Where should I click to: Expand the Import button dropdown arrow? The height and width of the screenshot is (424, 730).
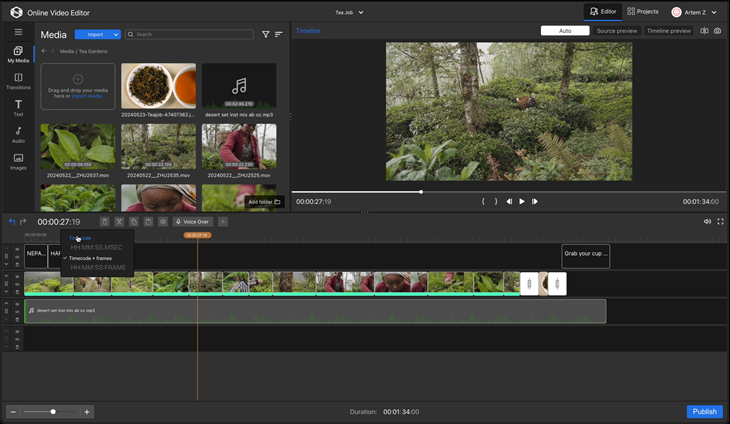114,34
